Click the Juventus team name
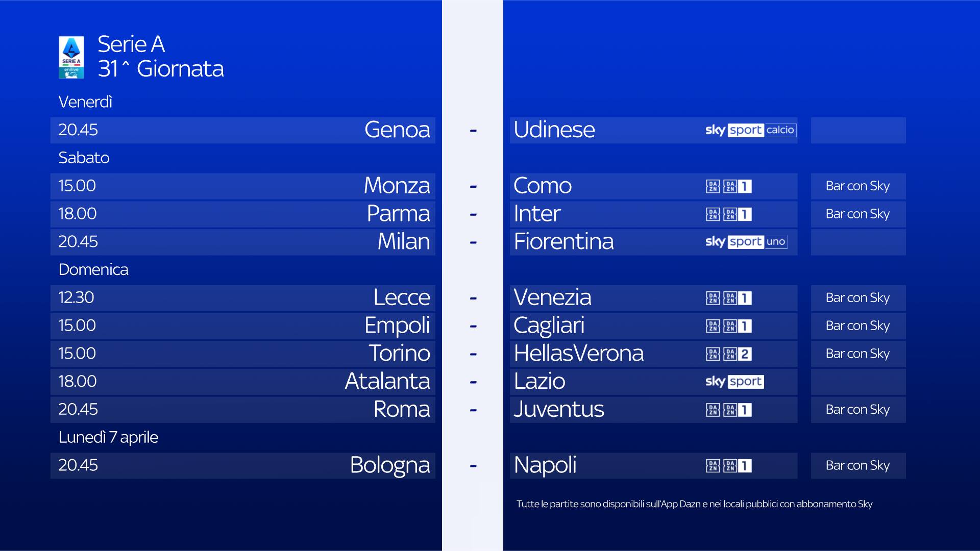980x551 pixels. point(559,409)
